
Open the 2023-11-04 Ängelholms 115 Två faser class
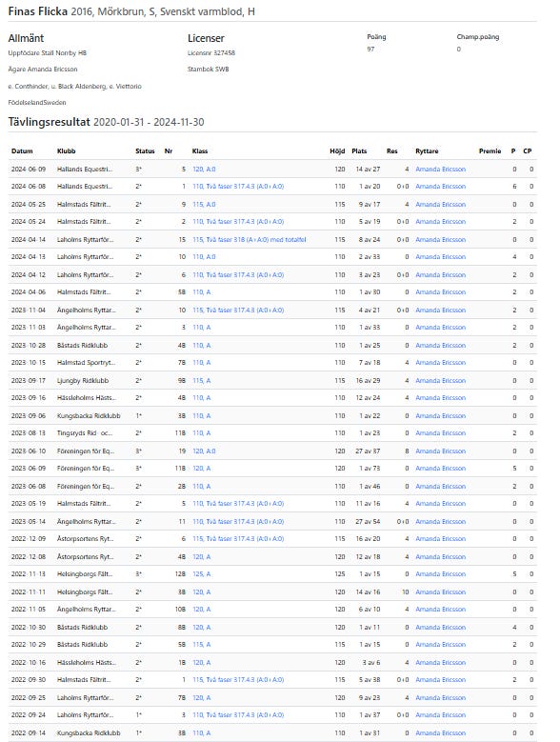pos(238,310)
